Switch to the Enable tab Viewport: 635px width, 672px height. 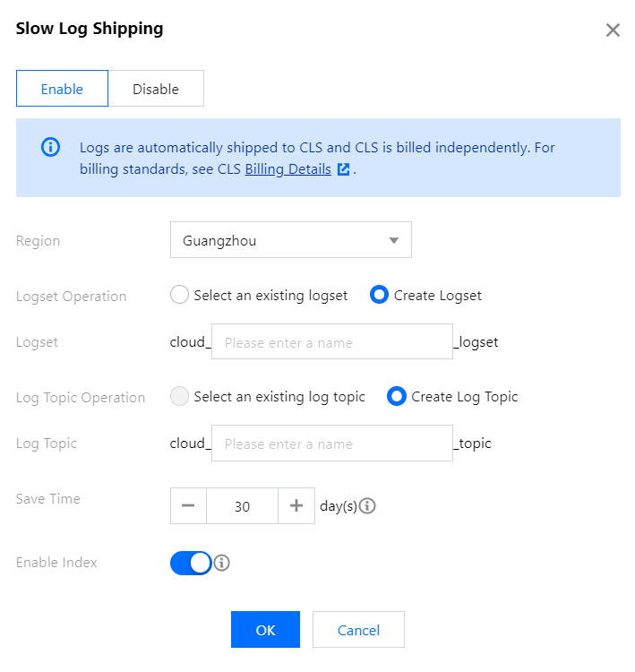pyautogui.click(x=62, y=89)
